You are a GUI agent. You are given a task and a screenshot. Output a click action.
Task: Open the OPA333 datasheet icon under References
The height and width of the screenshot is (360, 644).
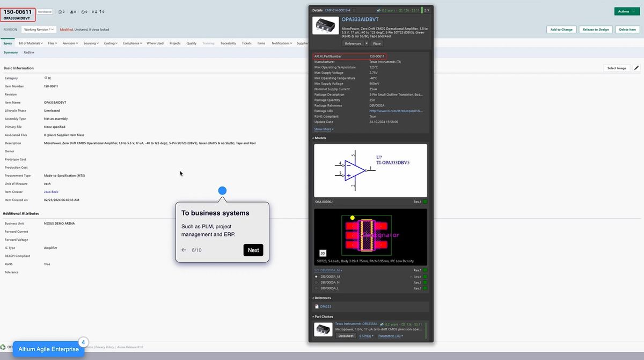click(x=316, y=306)
